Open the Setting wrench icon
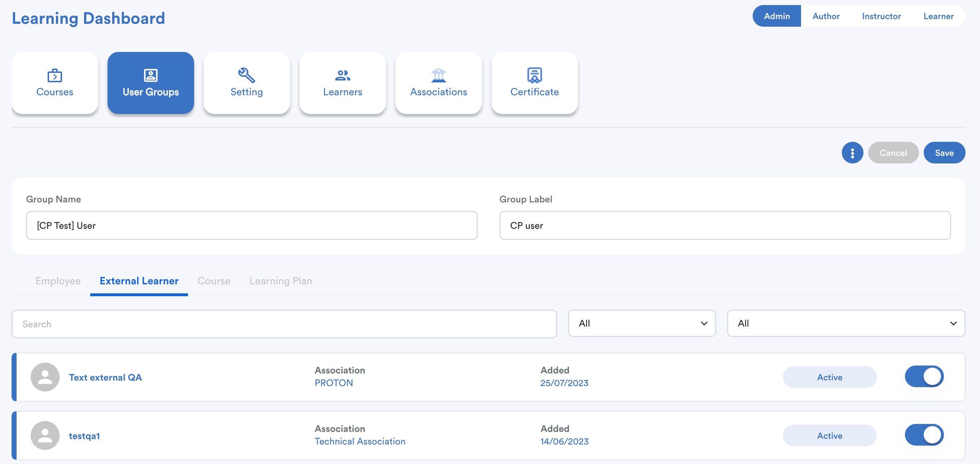The image size is (980, 464). [246, 75]
